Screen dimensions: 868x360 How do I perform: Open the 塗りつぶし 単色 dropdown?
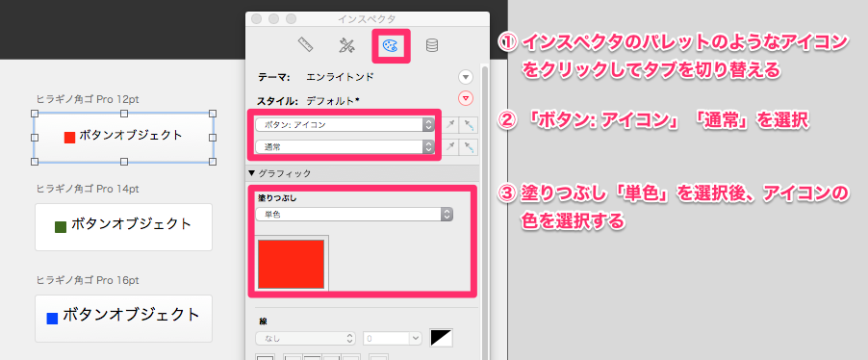(354, 215)
